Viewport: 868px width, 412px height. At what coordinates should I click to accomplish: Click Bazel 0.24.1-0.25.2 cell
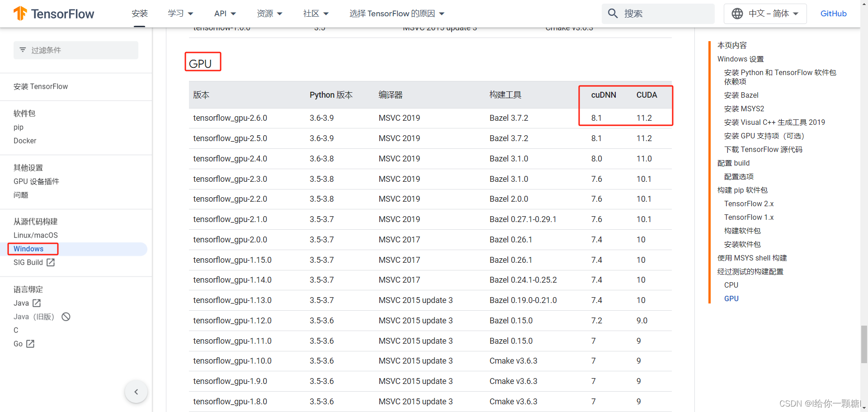click(x=523, y=280)
